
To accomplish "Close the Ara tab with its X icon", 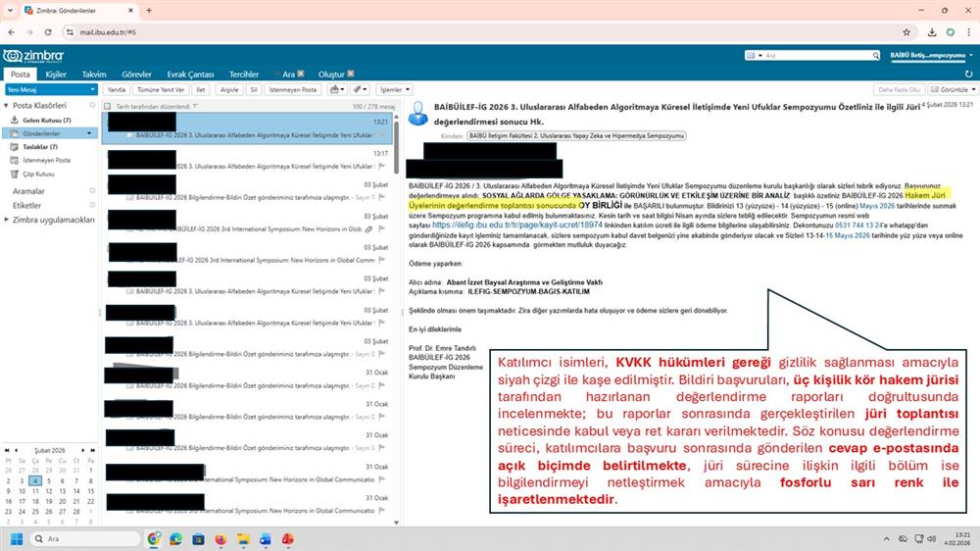I will [x=301, y=75].
